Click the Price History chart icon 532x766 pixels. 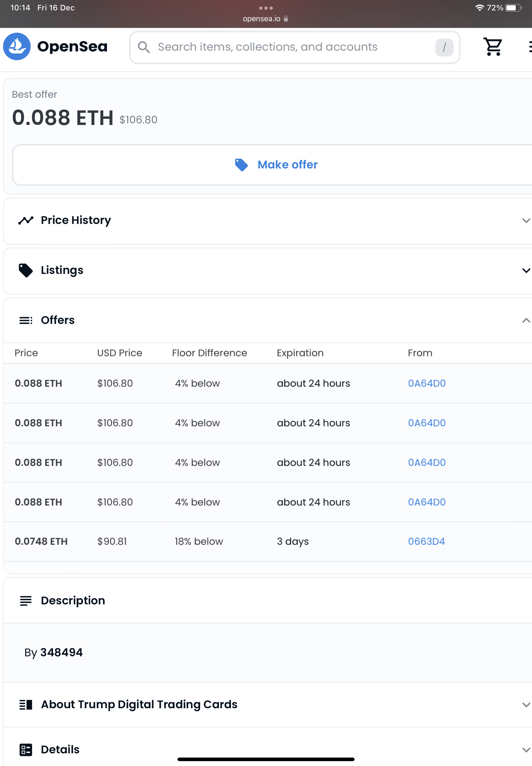26,220
